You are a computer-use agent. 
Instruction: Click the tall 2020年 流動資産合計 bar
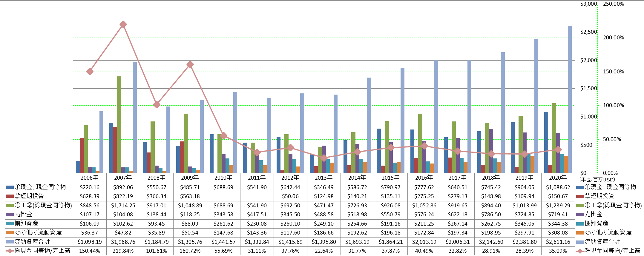(x=570, y=100)
